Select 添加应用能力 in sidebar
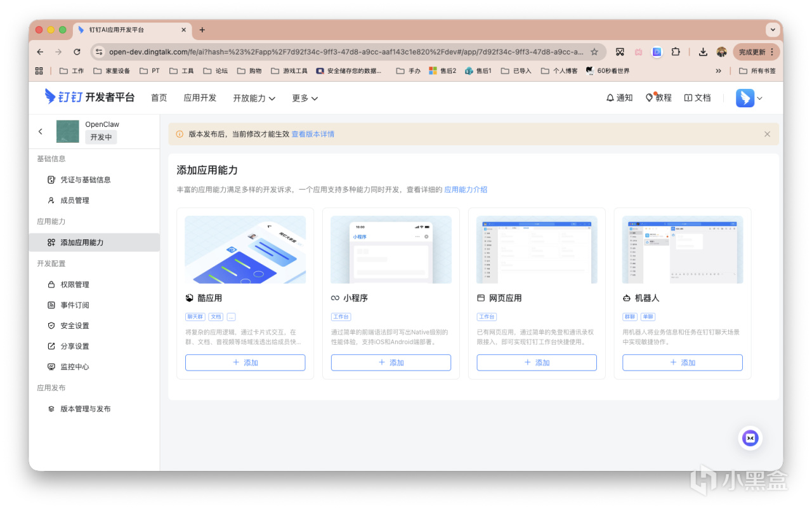The height and width of the screenshot is (509, 812). (94, 242)
